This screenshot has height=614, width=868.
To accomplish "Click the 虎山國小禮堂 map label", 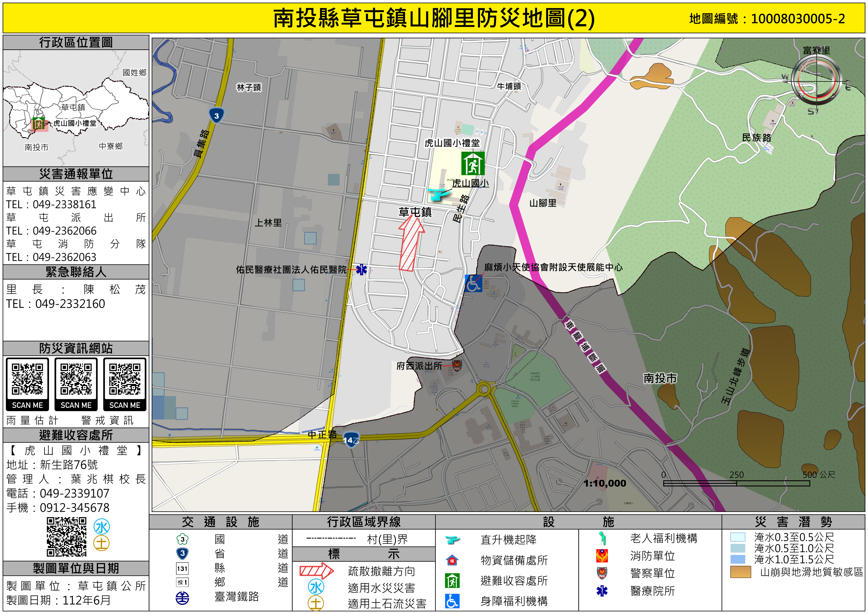I will [452, 143].
